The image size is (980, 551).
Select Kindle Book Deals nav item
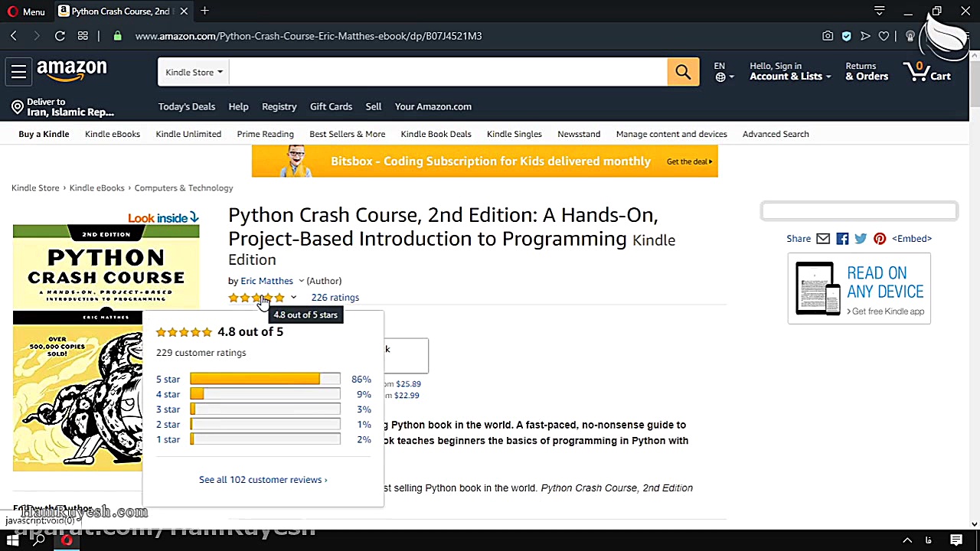click(x=436, y=134)
